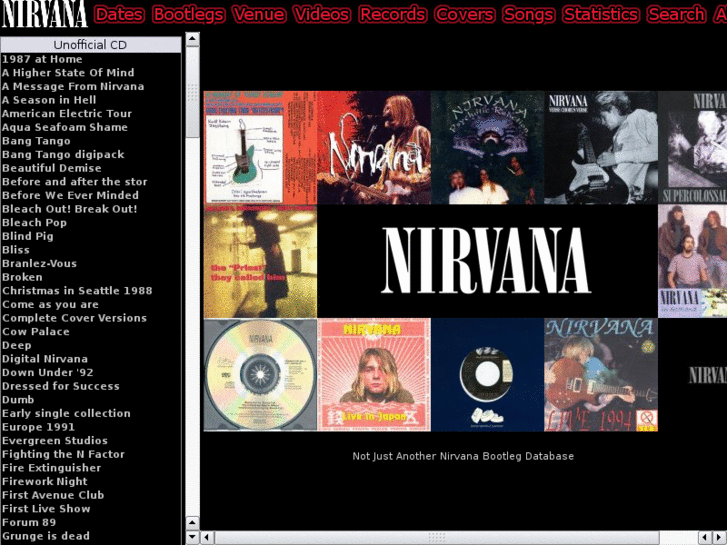
Task: Open the Dates menu item
Action: point(119,14)
